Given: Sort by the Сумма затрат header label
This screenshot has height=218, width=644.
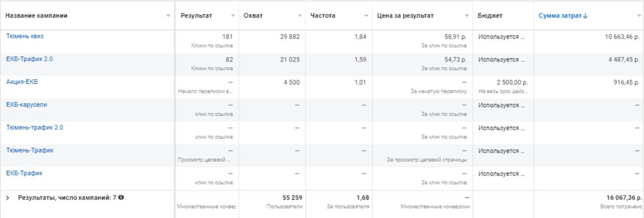Looking at the screenshot, I should coord(560,15).
